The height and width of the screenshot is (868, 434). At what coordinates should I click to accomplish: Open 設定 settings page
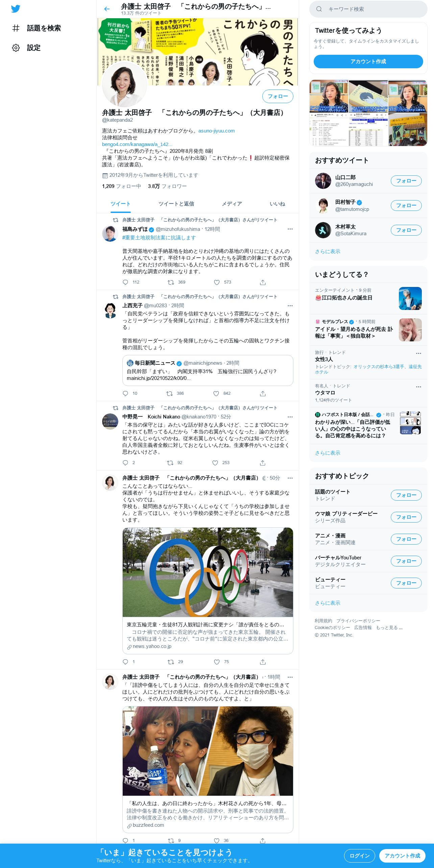tap(26, 48)
